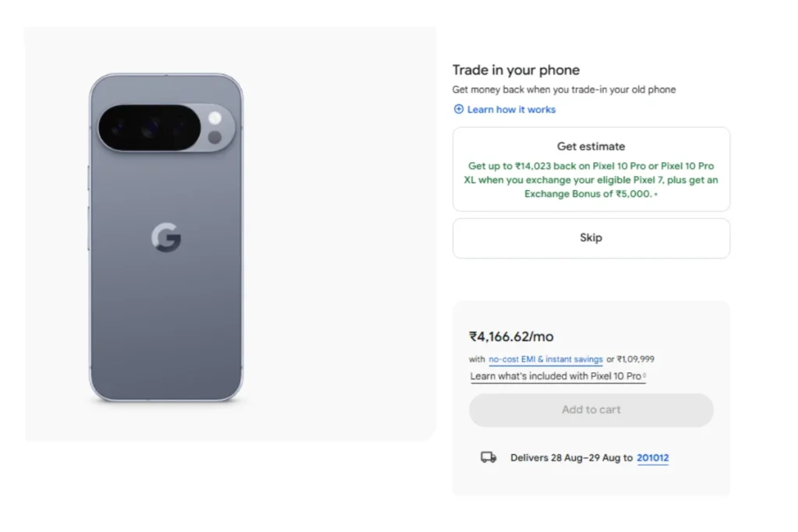Click the green Pixel 7 exchange offer text
Viewport: 798px width, 532px height.
[591, 180]
